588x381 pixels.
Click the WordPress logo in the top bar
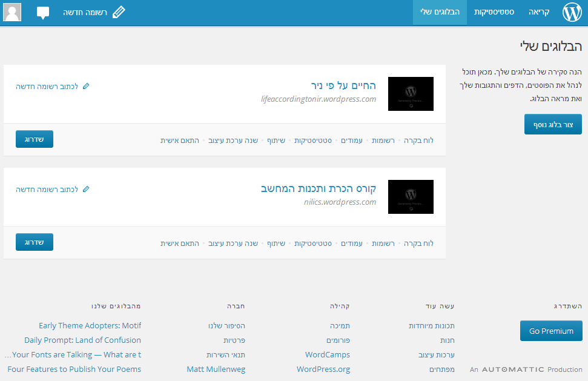(571, 11)
